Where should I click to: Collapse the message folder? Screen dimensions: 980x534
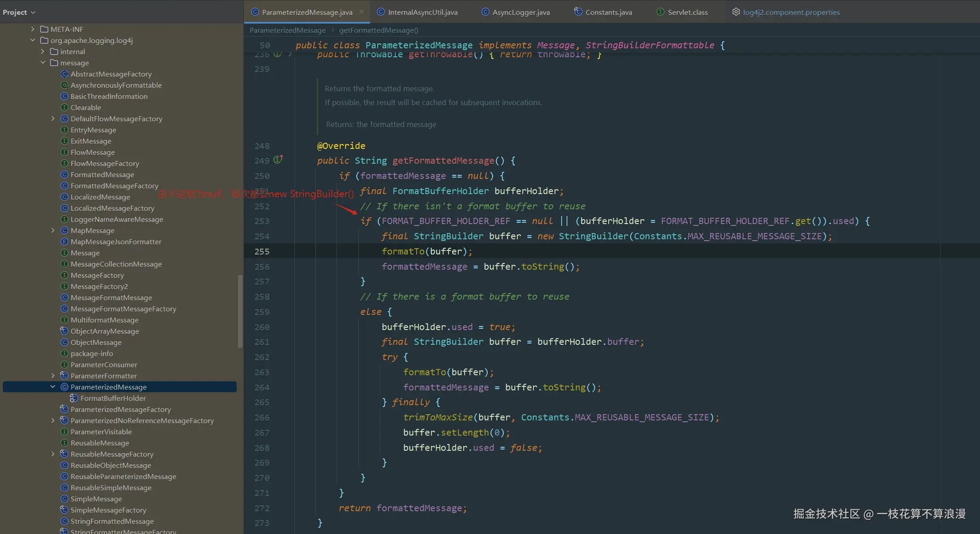pyautogui.click(x=43, y=63)
